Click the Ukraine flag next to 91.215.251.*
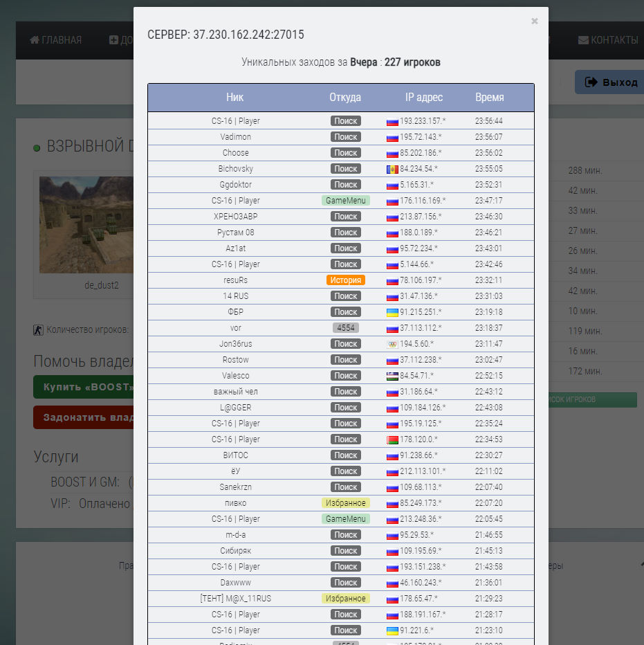The image size is (644, 645). (x=392, y=313)
